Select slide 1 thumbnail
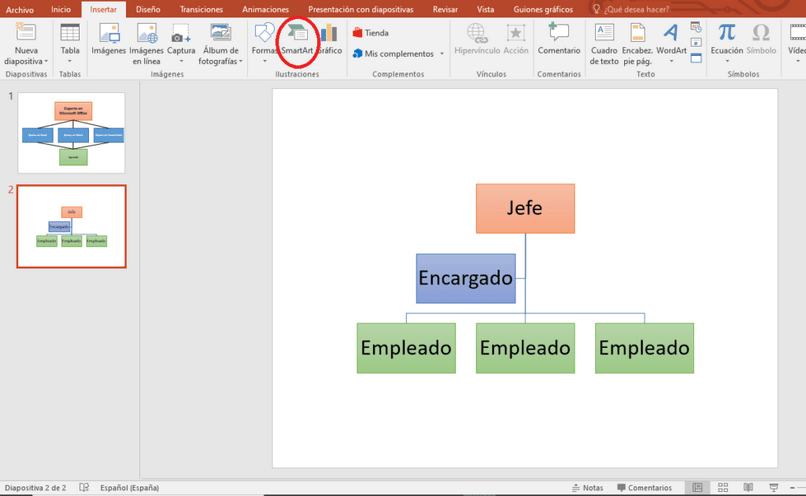Viewport: 806px width, 496px height. pos(71,133)
